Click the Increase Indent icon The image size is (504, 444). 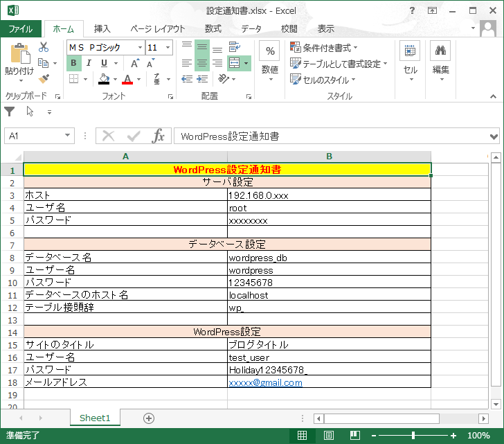(202, 79)
